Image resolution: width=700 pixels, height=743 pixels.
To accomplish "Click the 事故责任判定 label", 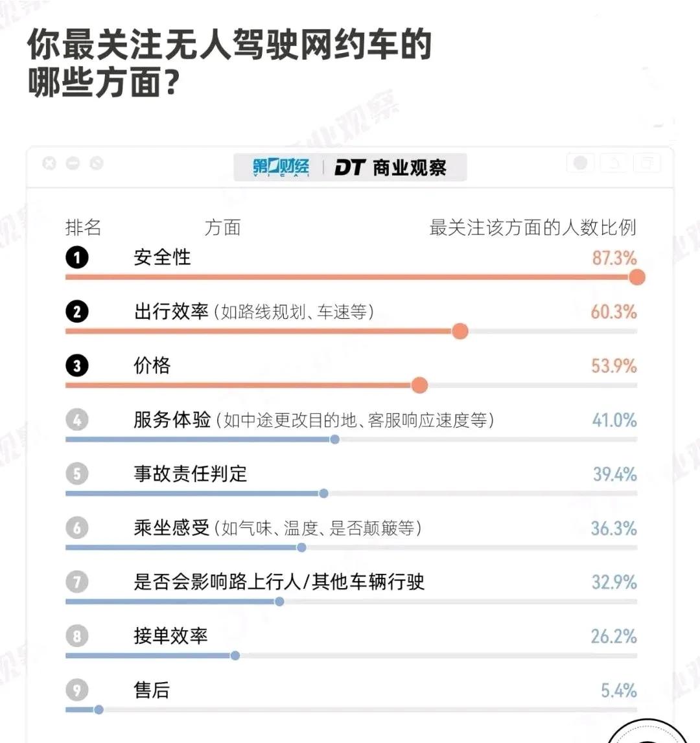I will [x=191, y=474].
